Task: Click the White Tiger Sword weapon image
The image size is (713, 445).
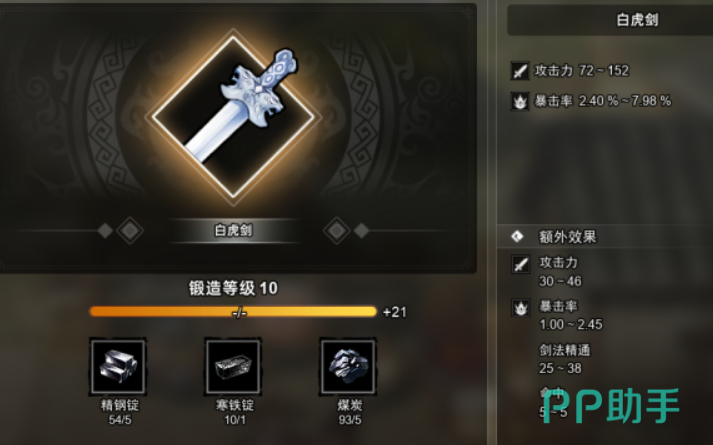Action: click(233, 116)
